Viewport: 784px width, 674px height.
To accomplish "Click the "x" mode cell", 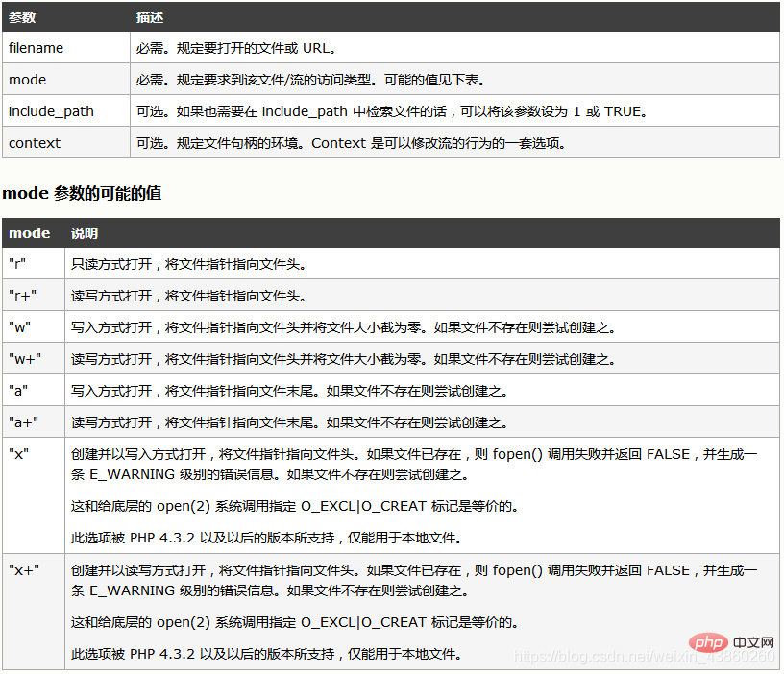I will (18, 454).
